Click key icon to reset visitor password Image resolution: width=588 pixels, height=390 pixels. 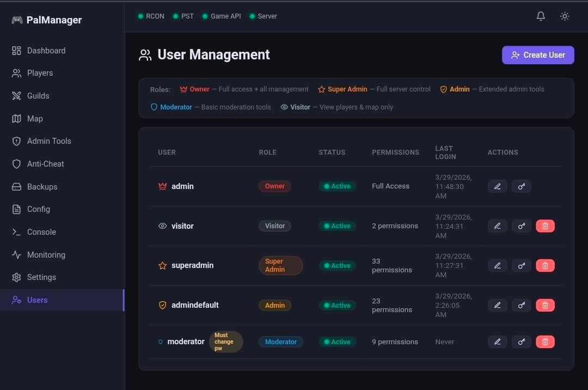coord(521,226)
